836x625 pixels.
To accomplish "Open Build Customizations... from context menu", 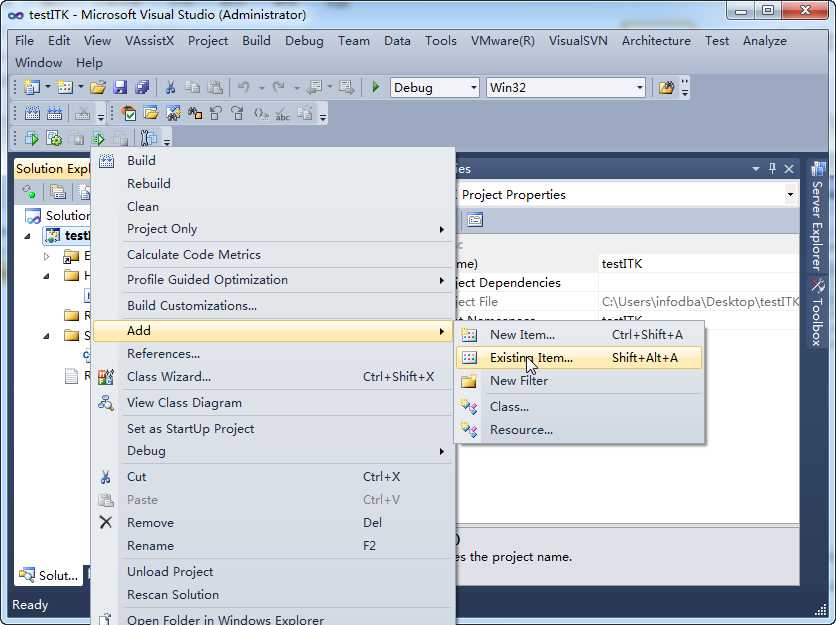I will pos(273,306).
